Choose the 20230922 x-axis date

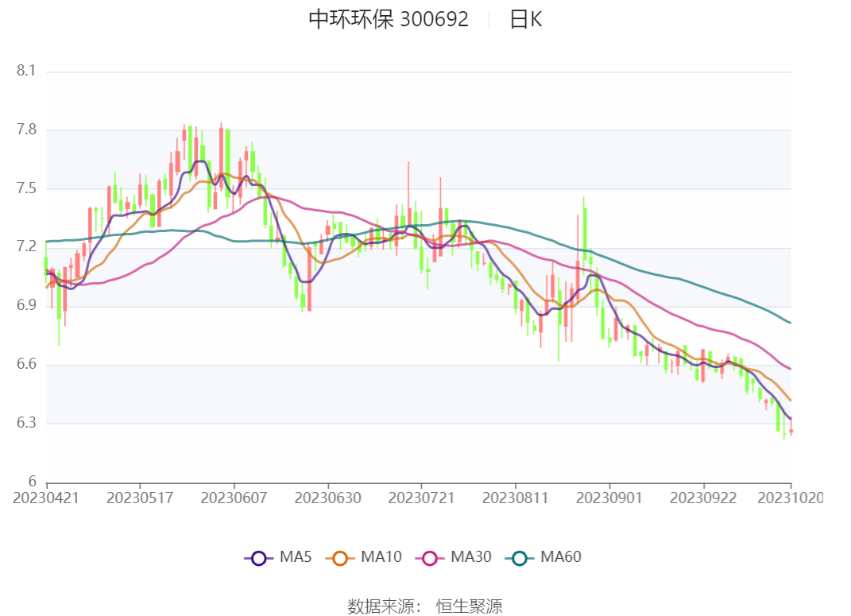coord(702,498)
